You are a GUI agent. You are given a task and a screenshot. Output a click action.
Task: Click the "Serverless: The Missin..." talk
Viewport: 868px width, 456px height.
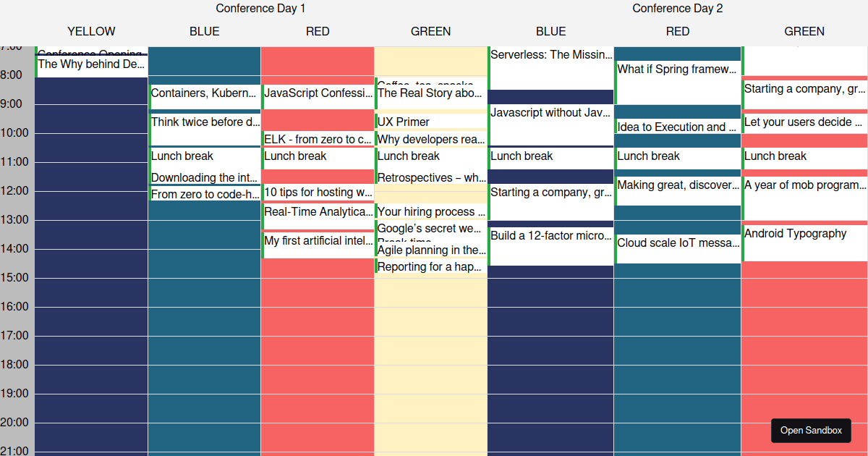click(550, 54)
